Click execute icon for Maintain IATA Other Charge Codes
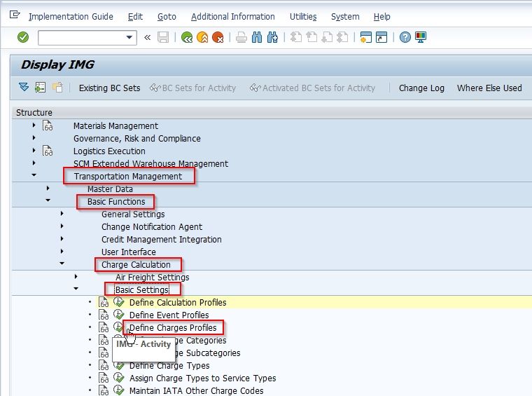Screen dimensions: 532x396 point(119,390)
